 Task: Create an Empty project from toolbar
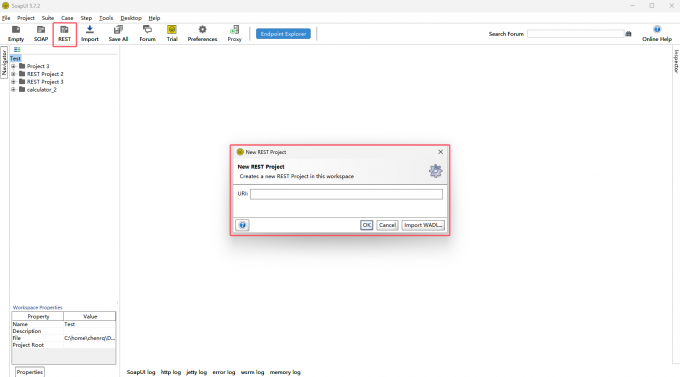pyautogui.click(x=16, y=33)
